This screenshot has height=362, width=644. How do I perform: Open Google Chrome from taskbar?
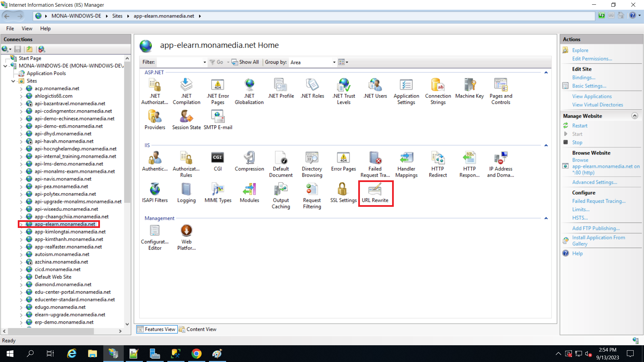[197, 354]
